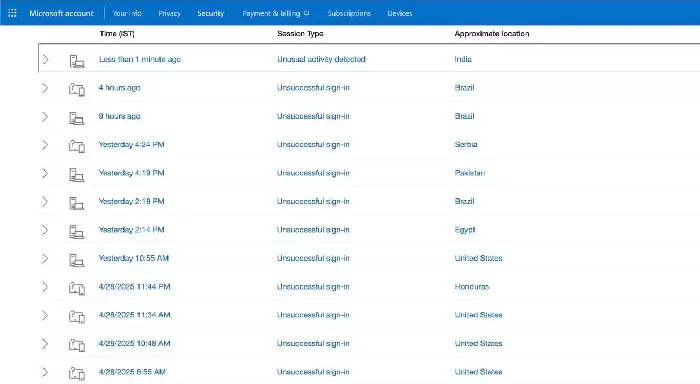Click the device icon for 4/28/2025 11:34 AM
Viewport: 700px width, 384px height.
[77, 317]
